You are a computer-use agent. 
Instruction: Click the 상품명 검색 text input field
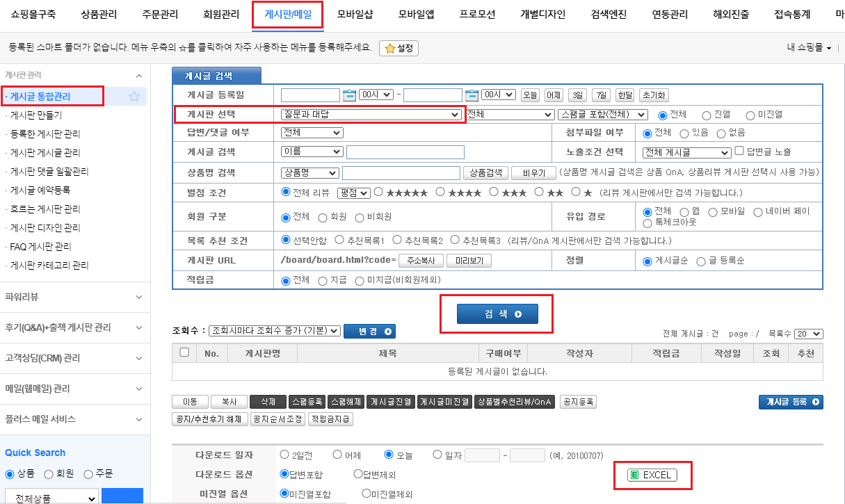point(401,172)
